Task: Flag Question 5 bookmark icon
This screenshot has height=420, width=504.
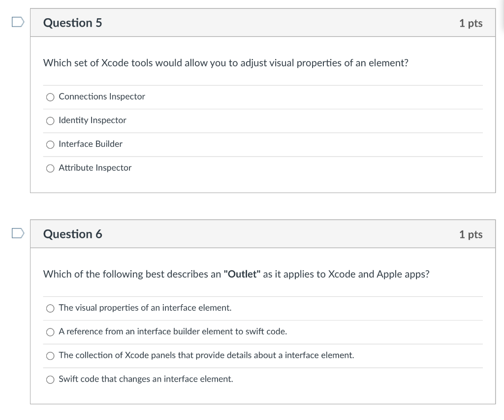Action: 18,22
